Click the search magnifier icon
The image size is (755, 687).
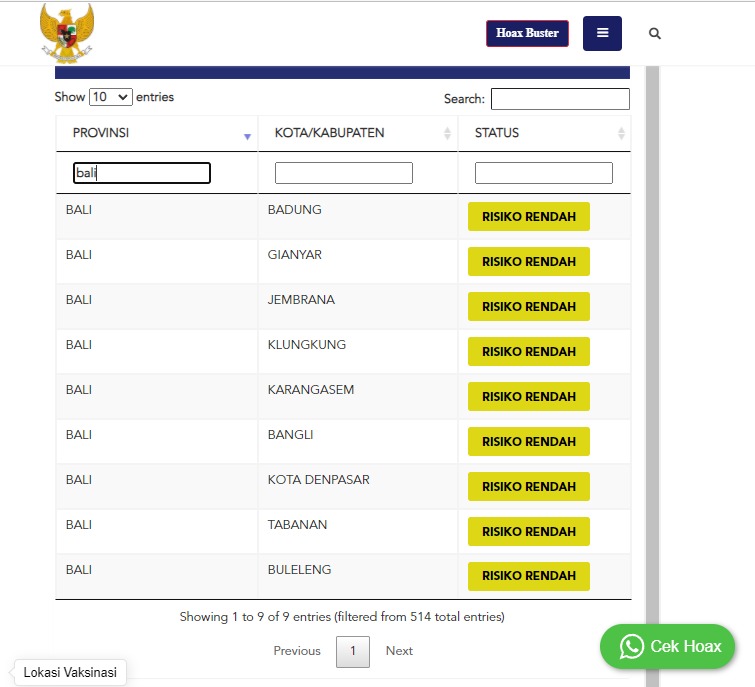tap(655, 33)
